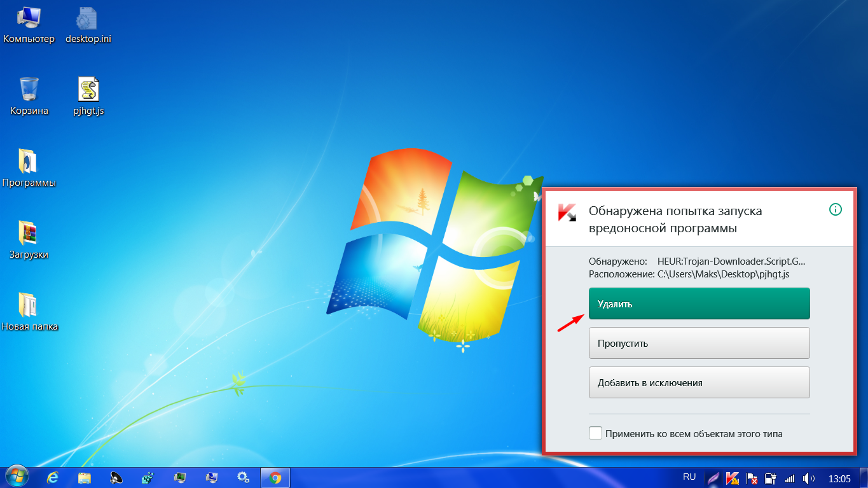
Task: Open Action Center flag tray icon
Action: [752, 478]
